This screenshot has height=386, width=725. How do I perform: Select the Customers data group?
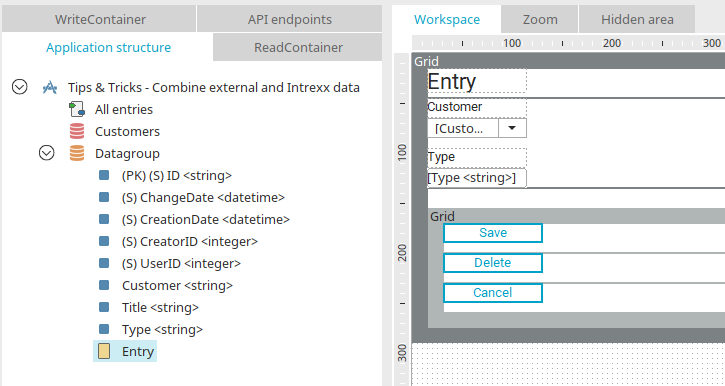tap(128, 131)
